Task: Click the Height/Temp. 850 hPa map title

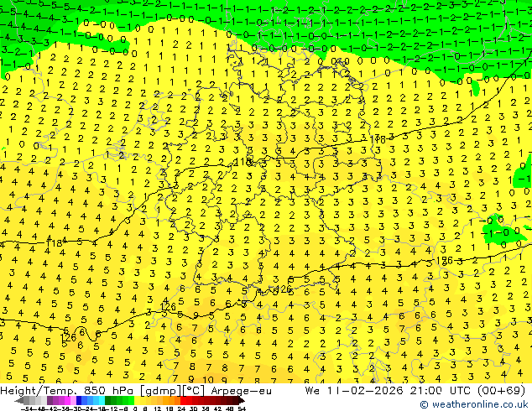Action: (x=136, y=391)
